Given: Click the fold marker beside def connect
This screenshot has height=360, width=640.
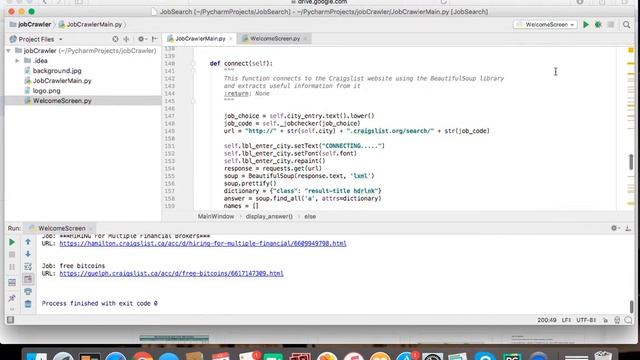Looking at the screenshot, I should coord(193,64).
